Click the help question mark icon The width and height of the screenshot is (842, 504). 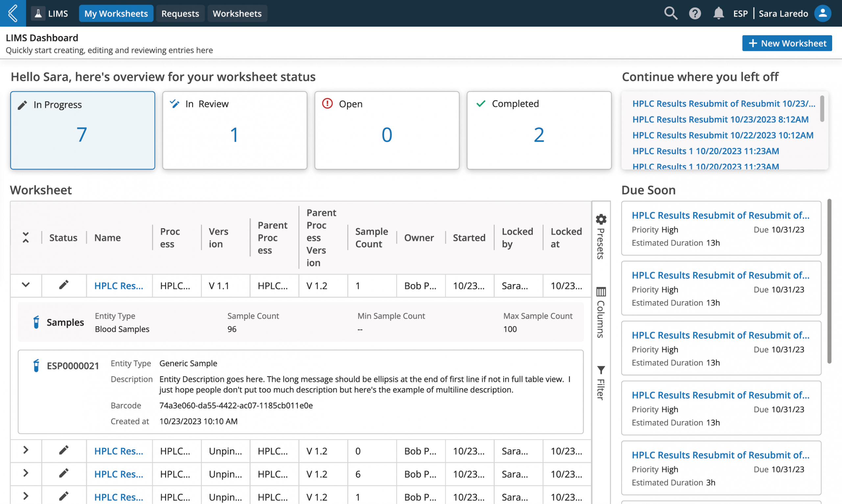[695, 13]
